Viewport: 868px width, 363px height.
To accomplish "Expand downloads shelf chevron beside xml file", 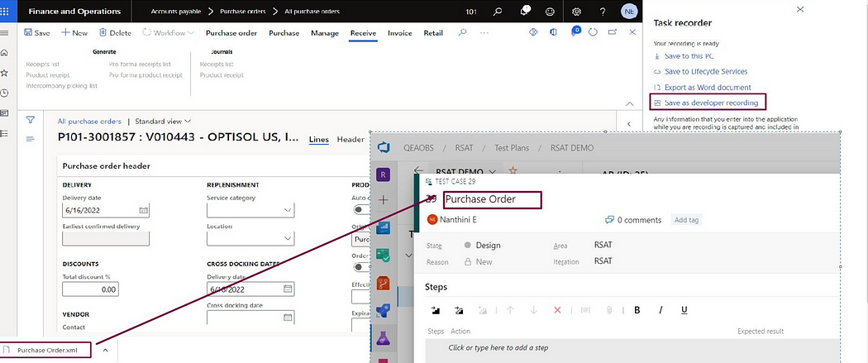I will click(106, 351).
